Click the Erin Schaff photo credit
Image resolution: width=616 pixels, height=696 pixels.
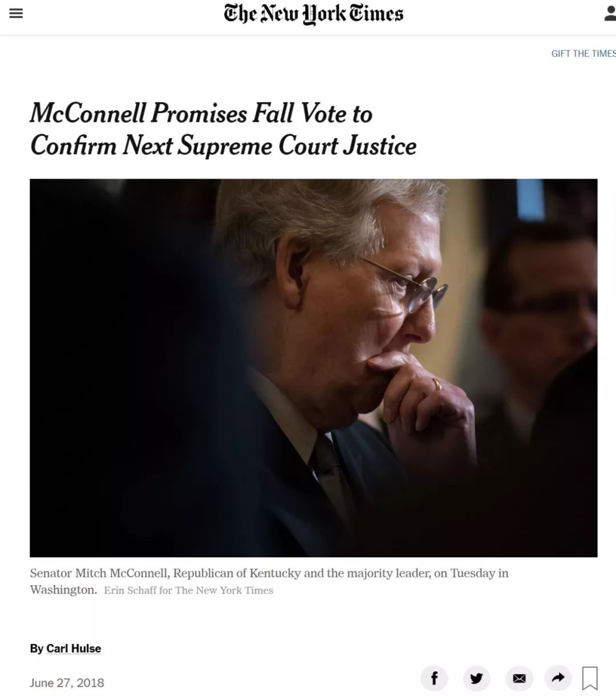[188, 590]
